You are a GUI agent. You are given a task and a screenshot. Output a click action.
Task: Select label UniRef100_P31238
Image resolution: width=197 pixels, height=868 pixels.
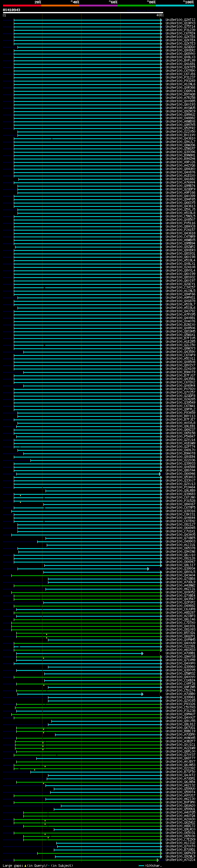pos(180,711)
